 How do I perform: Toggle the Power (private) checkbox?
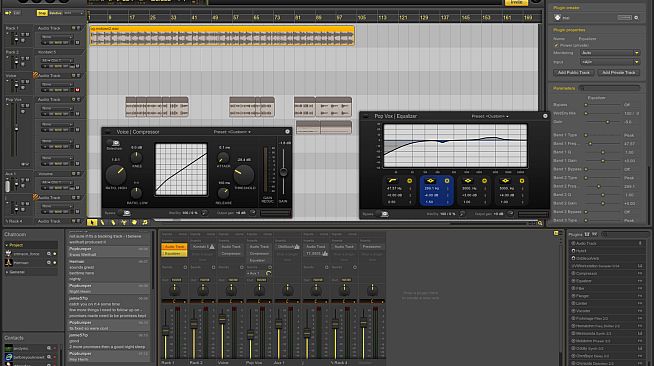tap(556, 45)
